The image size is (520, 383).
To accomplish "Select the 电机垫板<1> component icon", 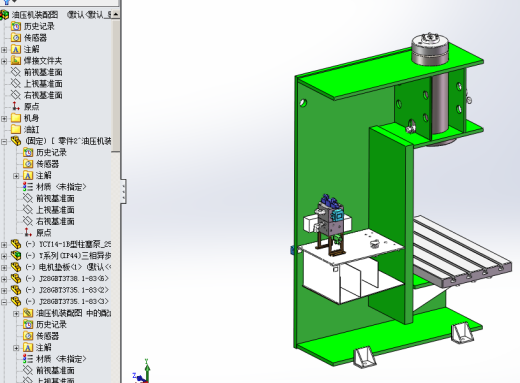I will (16, 267).
